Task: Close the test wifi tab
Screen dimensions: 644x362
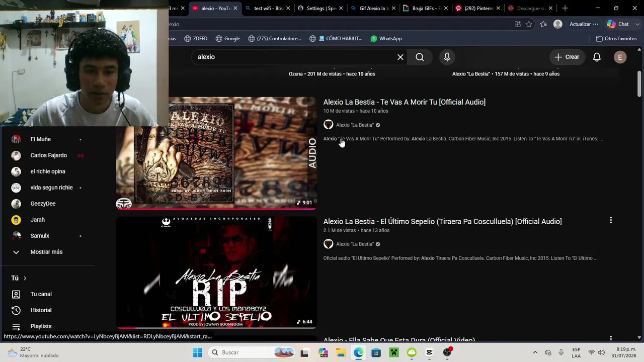Action: (288, 8)
